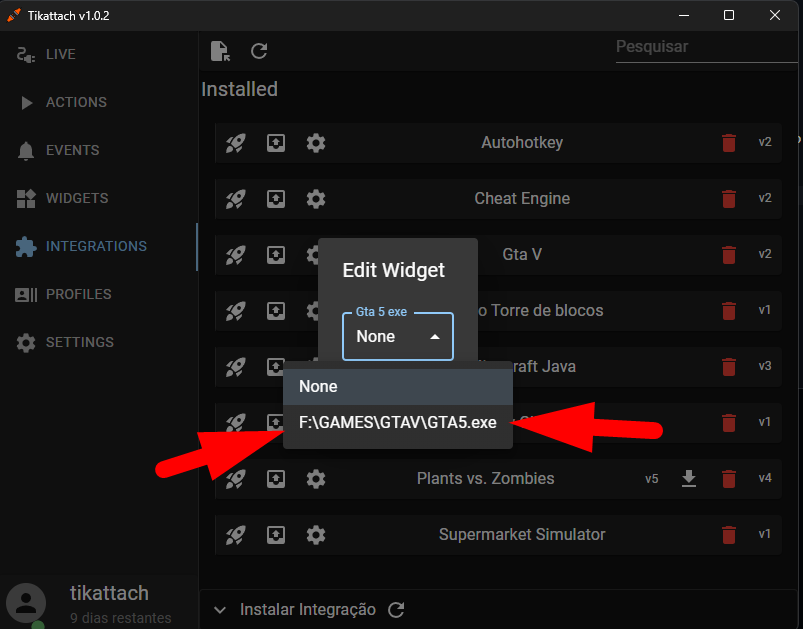
Task: Click the import file icon in the toolbar
Action: 220,51
